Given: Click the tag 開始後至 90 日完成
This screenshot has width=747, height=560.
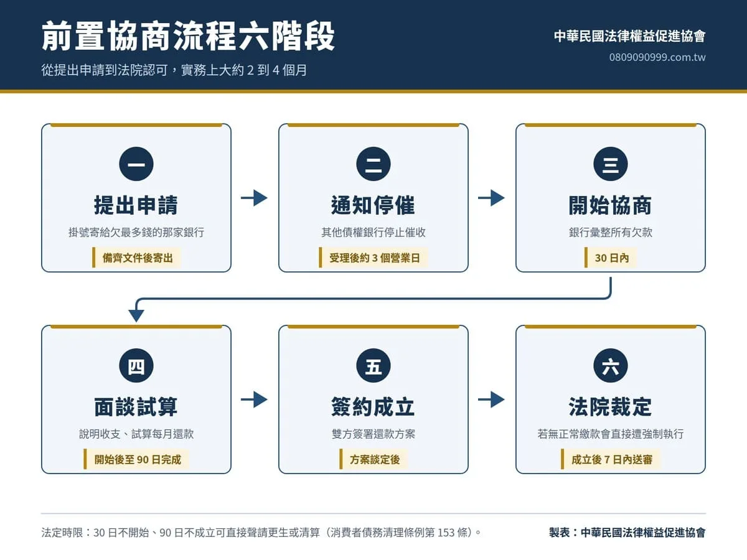Looking at the screenshot, I should coord(136,459).
